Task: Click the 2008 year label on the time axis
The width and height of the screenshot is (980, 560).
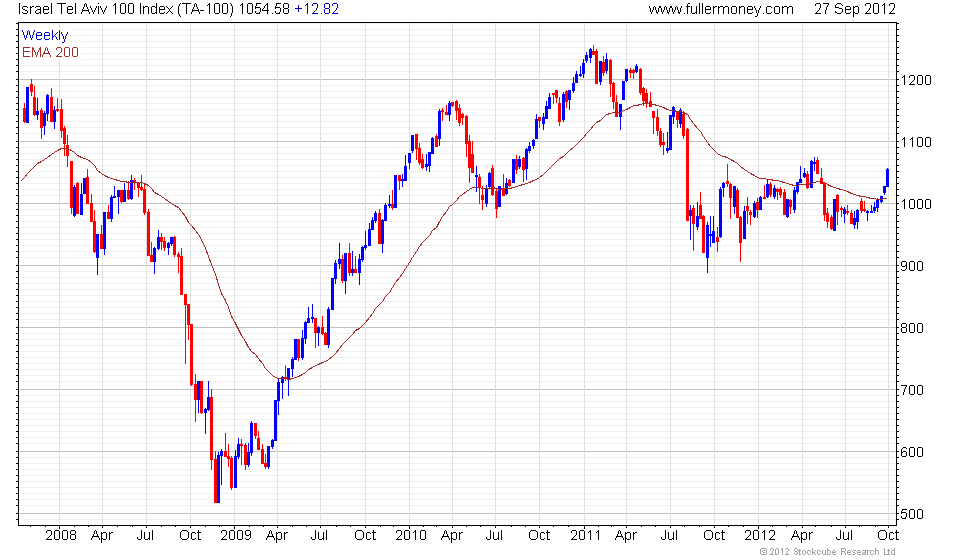Action: pyautogui.click(x=61, y=535)
